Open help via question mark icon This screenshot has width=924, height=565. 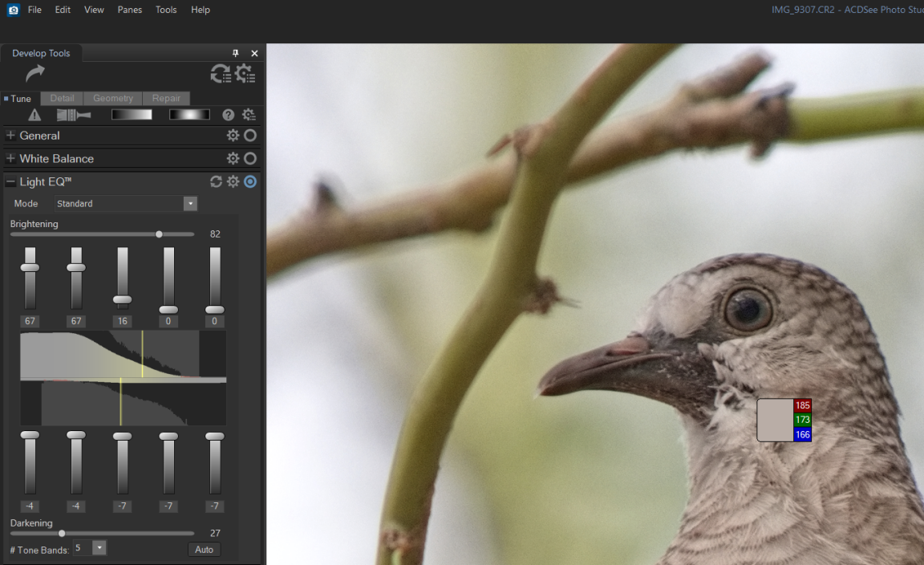click(229, 116)
